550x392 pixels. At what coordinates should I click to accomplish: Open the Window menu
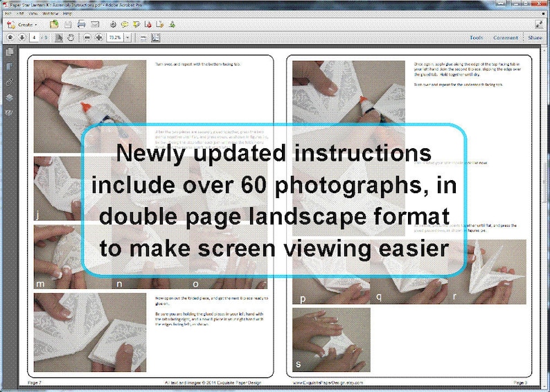pyautogui.click(x=50, y=14)
